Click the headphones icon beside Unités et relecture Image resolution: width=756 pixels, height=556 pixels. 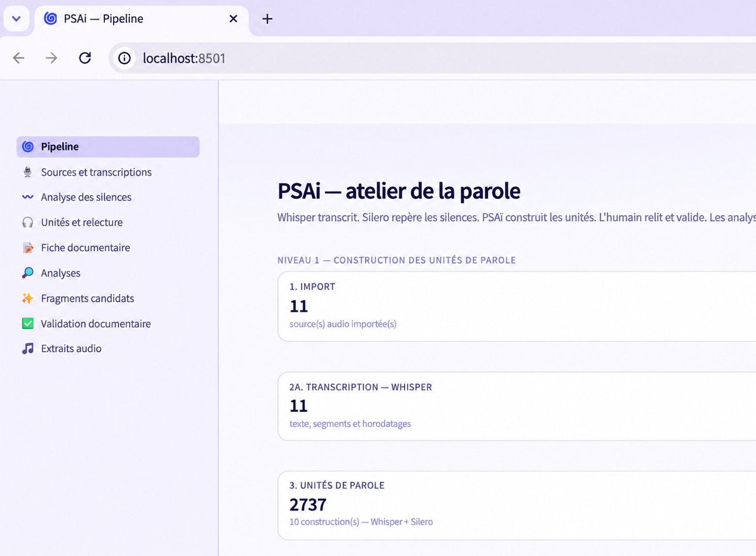coord(28,222)
